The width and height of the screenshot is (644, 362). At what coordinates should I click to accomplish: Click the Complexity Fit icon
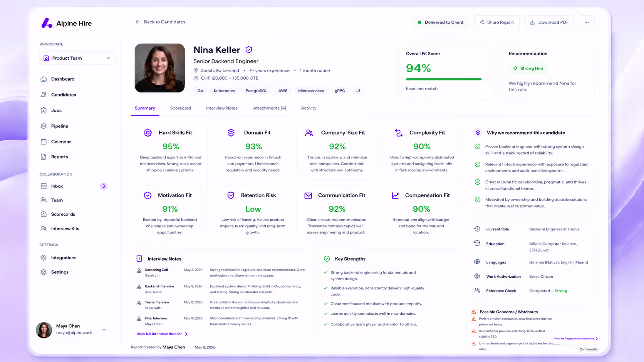coord(399,133)
